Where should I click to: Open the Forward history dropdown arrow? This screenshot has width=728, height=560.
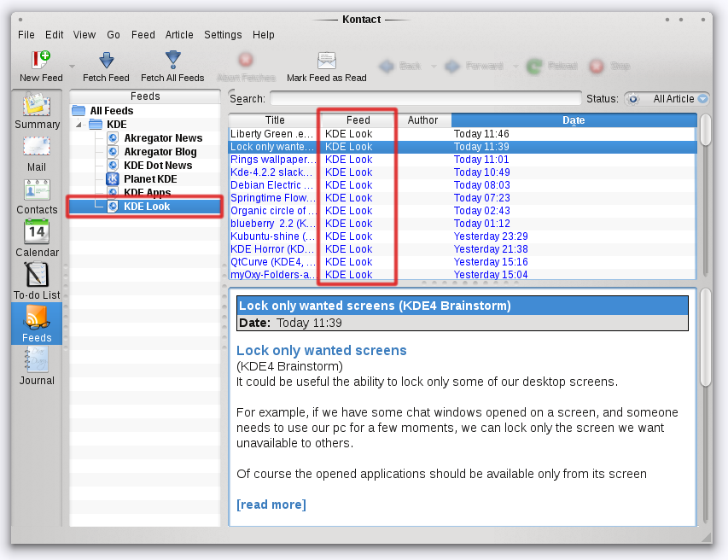[515, 67]
